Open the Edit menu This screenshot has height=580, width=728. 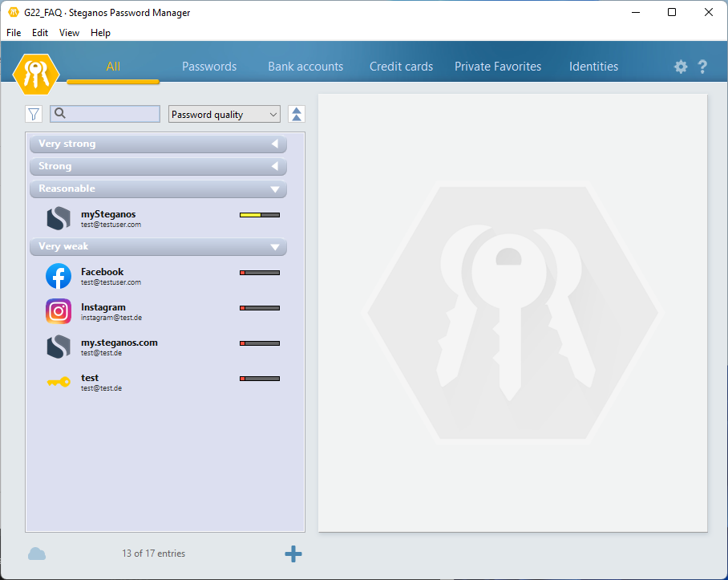click(40, 33)
